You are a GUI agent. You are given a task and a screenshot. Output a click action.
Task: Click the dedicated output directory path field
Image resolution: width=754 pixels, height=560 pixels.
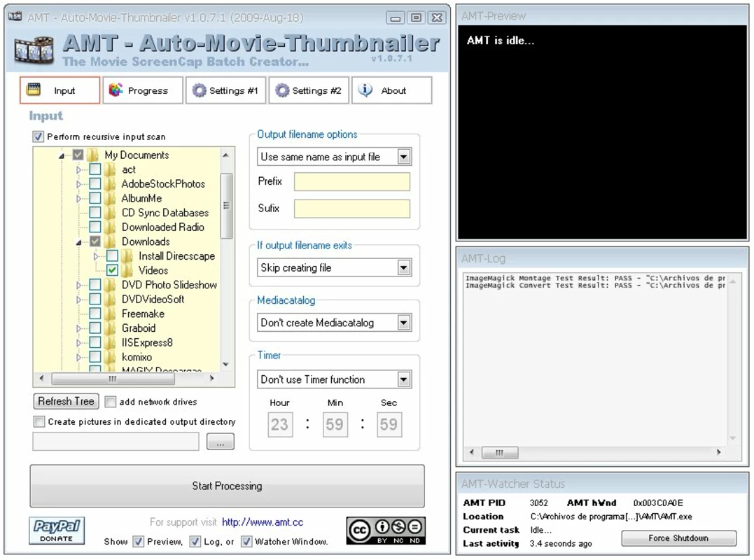pyautogui.click(x=116, y=442)
